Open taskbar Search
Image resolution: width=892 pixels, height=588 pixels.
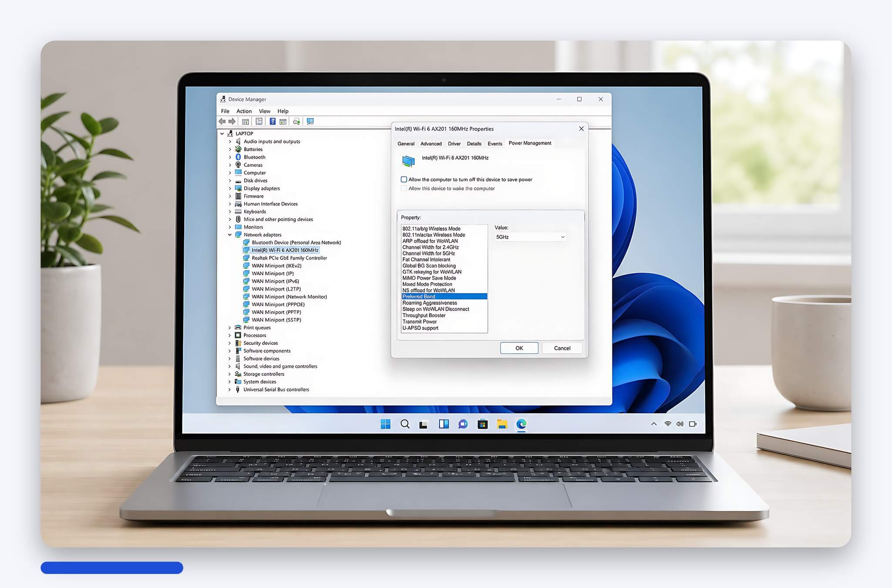tap(405, 424)
